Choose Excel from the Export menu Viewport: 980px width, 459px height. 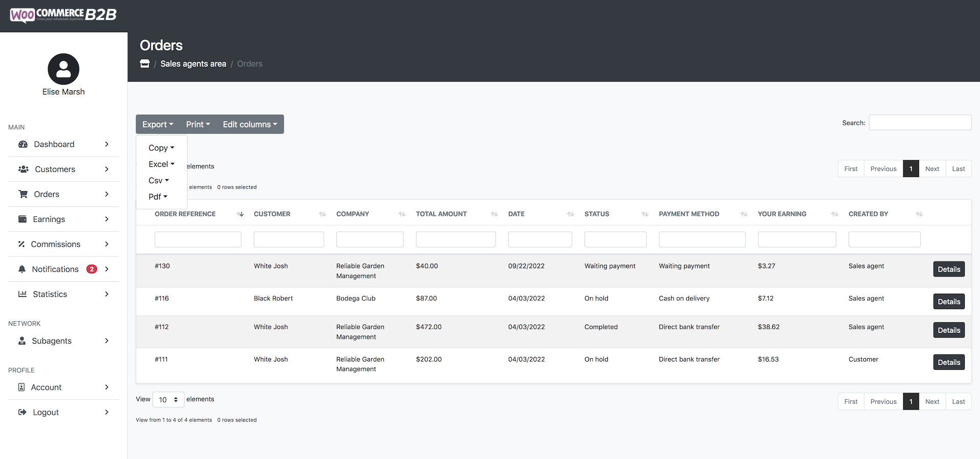[x=161, y=164]
